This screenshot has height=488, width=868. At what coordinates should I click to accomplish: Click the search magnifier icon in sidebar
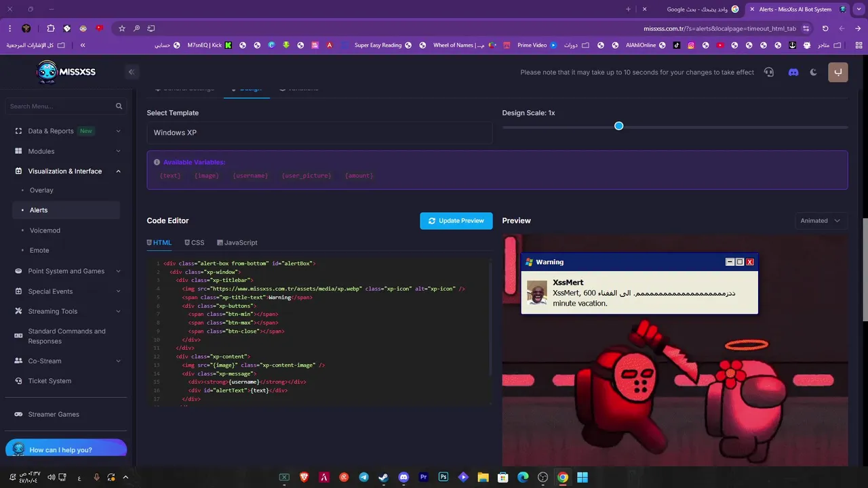click(x=119, y=106)
